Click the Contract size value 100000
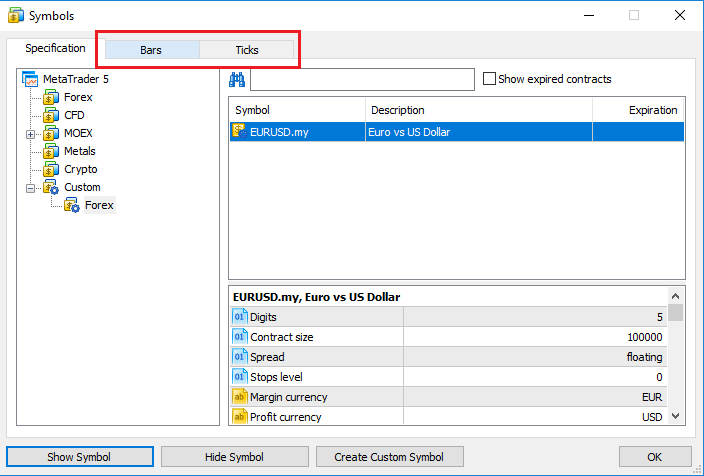Viewport: 704px width, 476px height. pyautogui.click(x=645, y=337)
